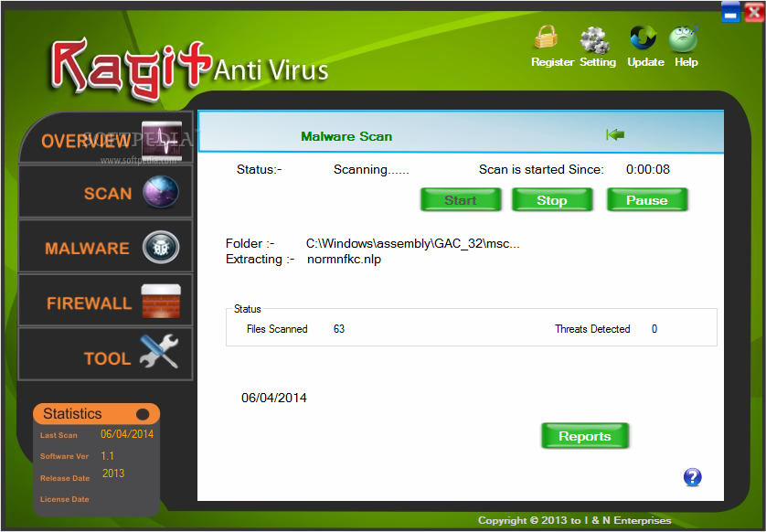Screen dimensions: 766x532
Task: Switch to the SCAN section
Action: pos(105,191)
